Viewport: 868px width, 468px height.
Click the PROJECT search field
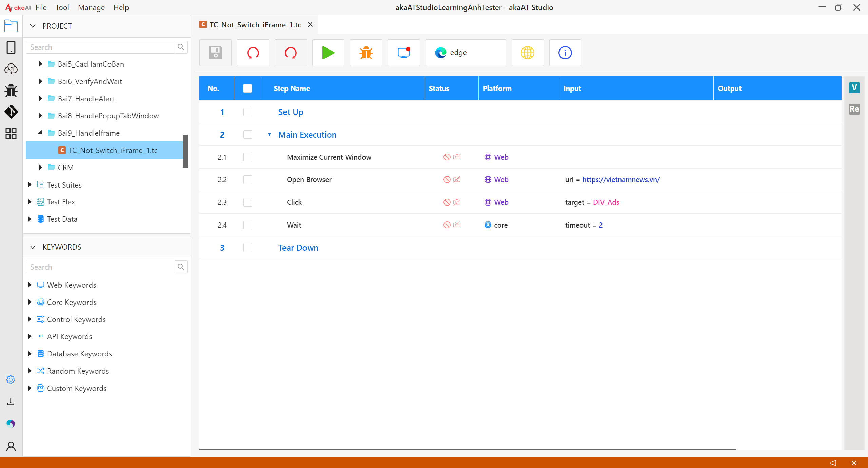pyautogui.click(x=100, y=47)
